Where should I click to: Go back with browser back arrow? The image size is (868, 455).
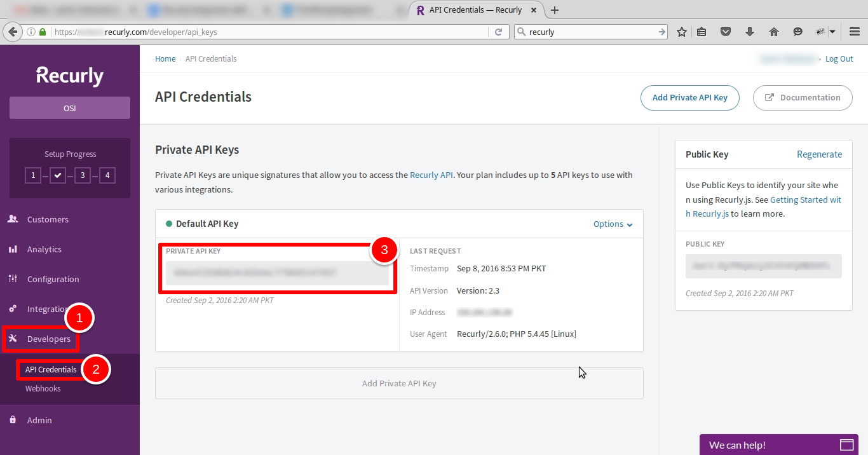(11, 32)
